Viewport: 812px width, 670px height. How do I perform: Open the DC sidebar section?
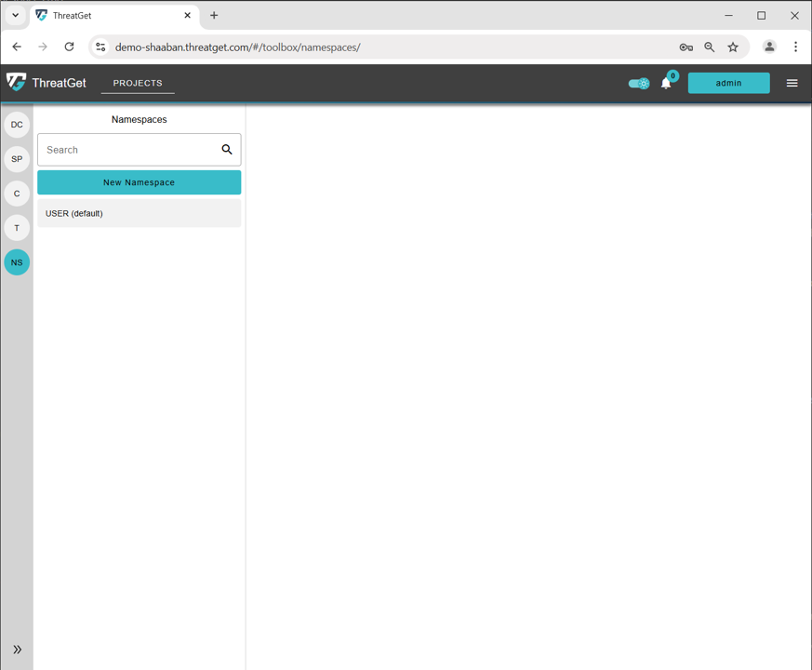click(x=17, y=125)
